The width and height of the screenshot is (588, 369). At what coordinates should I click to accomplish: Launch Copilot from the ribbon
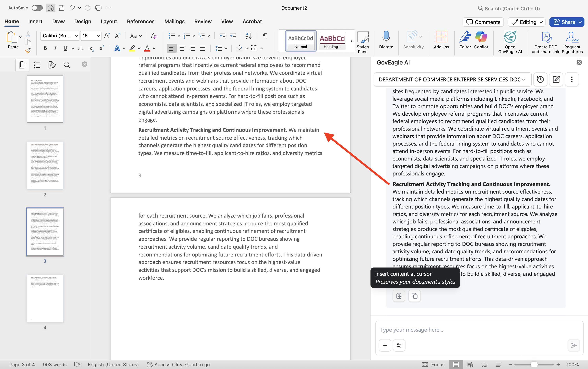pyautogui.click(x=481, y=40)
